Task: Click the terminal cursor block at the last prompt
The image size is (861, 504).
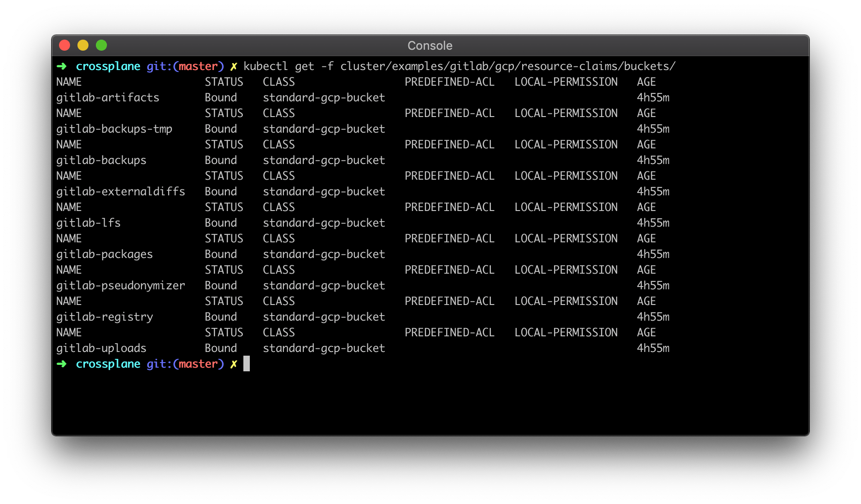Action: (247, 363)
